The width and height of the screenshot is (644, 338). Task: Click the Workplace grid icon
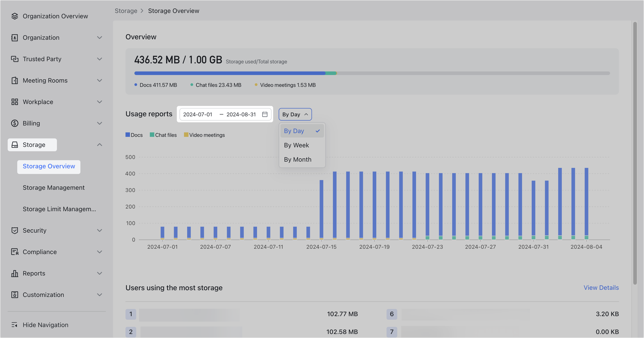tap(15, 102)
